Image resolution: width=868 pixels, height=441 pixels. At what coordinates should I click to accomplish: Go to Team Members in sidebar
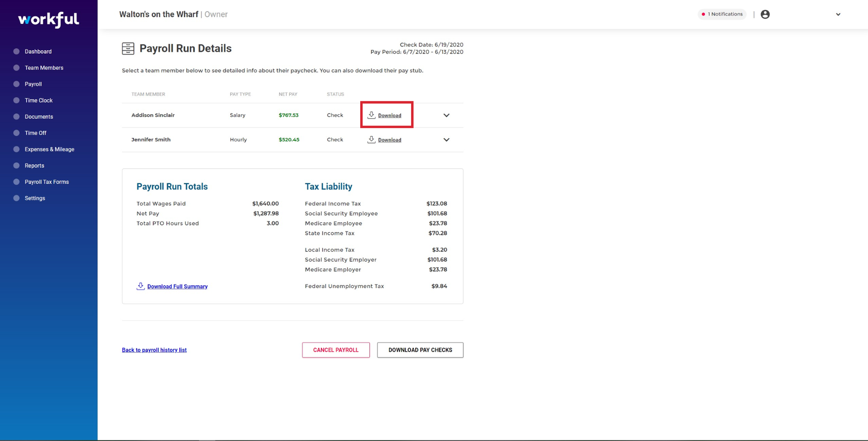pyautogui.click(x=44, y=68)
